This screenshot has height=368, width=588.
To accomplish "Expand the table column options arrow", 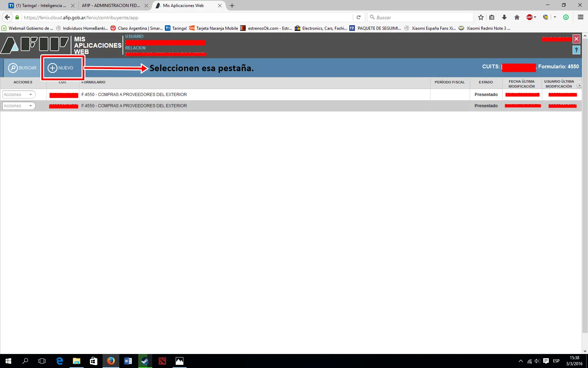I will pyautogui.click(x=579, y=86).
